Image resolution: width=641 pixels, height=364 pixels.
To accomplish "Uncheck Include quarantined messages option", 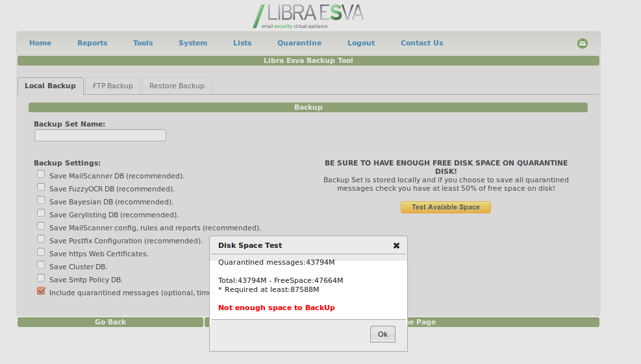I will click(x=41, y=291).
